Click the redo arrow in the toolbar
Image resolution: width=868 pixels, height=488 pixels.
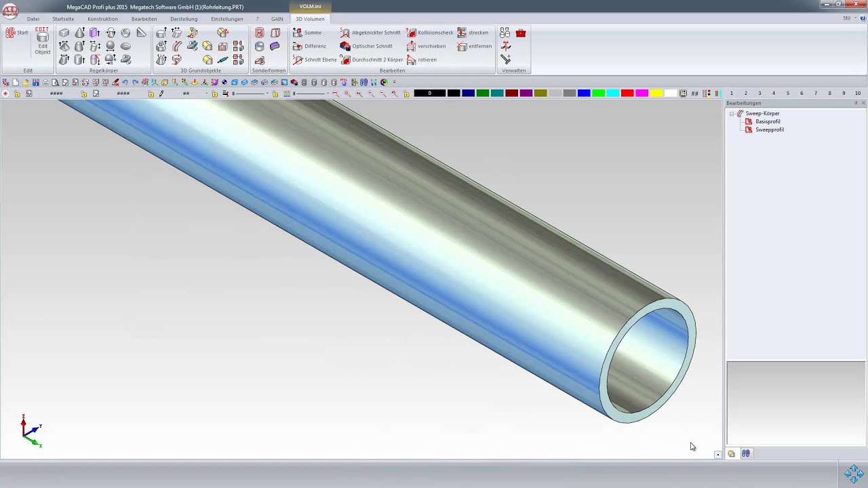point(135,83)
